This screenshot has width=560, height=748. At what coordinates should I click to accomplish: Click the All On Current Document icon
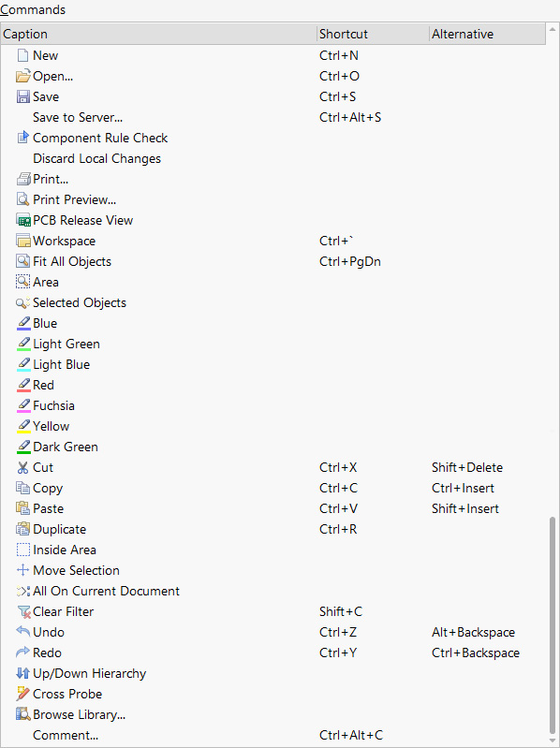[22, 591]
